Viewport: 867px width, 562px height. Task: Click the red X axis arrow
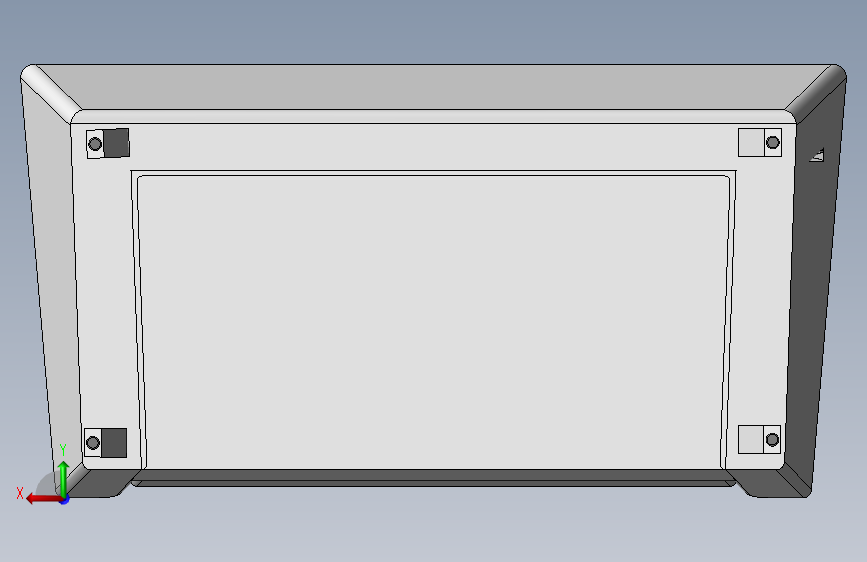pos(44,499)
